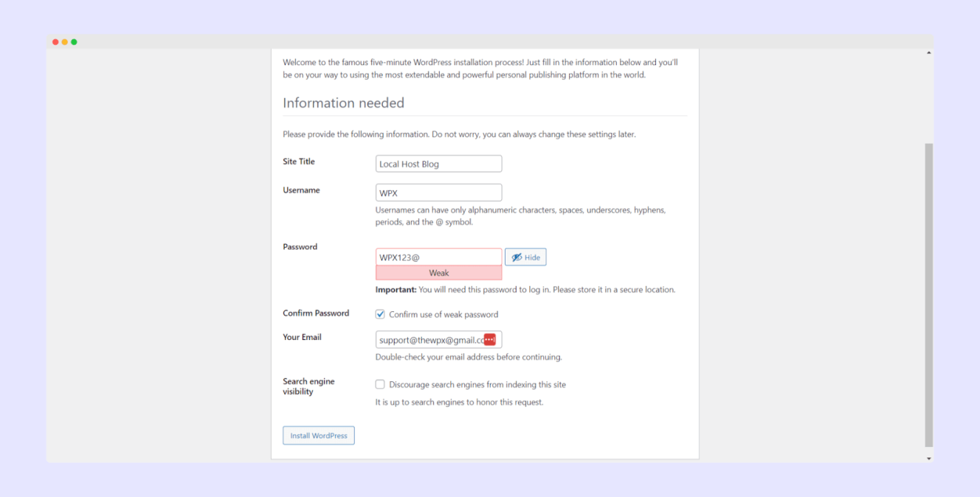Image resolution: width=980 pixels, height=497 pixels.
Task: Click the Weak password strength indicator
Action: pos(438,273)
